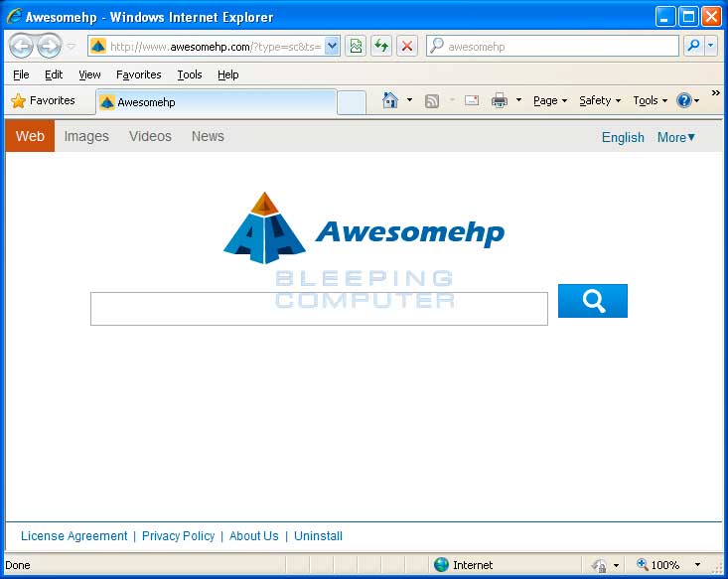Click the Uninstall link
Screen dimensions: 728x579
pos(318,536)
